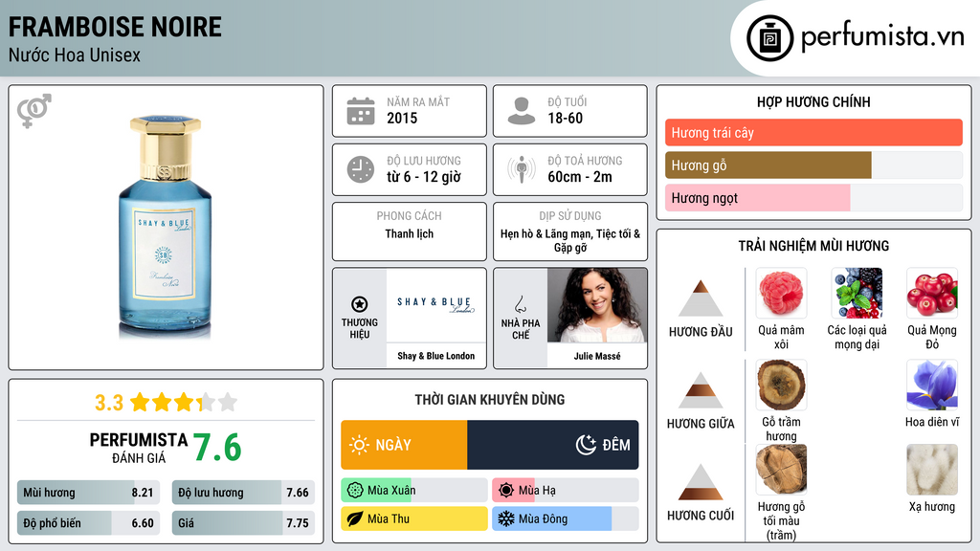Click the Hương gỗ accord bar
Viewport: 980px width, 551px height.
point(813,165)
